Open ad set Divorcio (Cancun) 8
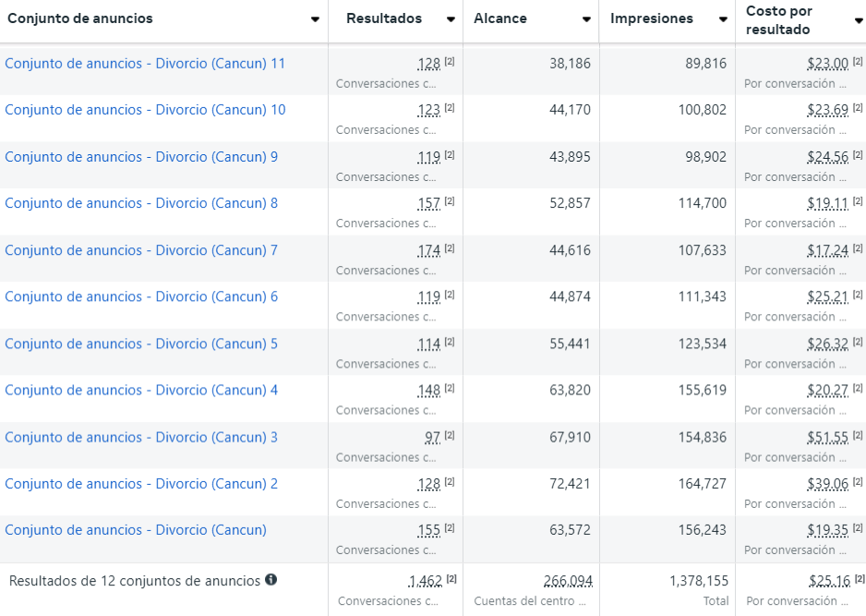The image size is (866, 616). (x=141, y=203)
